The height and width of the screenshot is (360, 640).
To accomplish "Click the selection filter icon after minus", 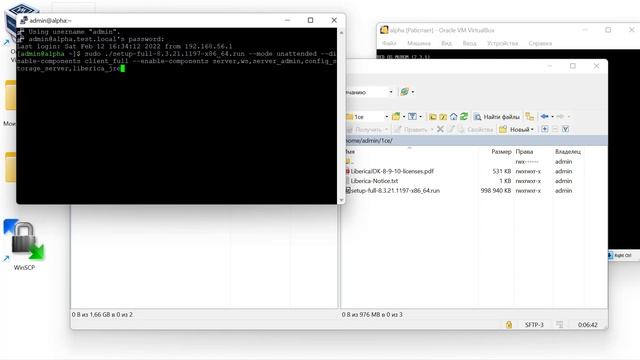I will 565,129.
